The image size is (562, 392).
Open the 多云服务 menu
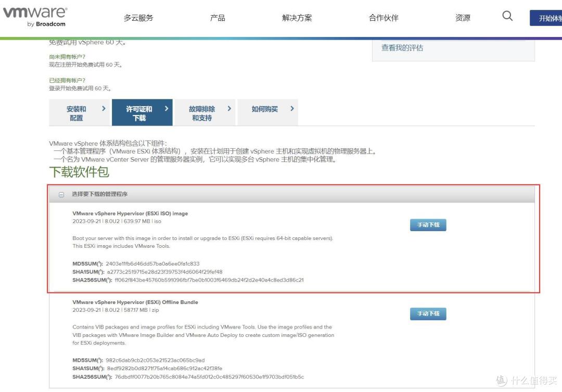(x=138, y=18)
